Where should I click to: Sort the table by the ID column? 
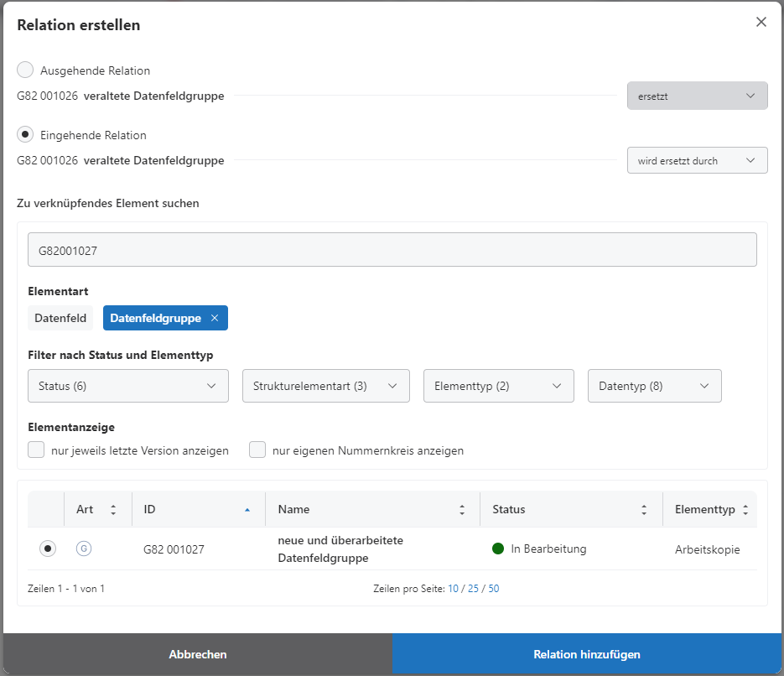click(x=247, y=510)
